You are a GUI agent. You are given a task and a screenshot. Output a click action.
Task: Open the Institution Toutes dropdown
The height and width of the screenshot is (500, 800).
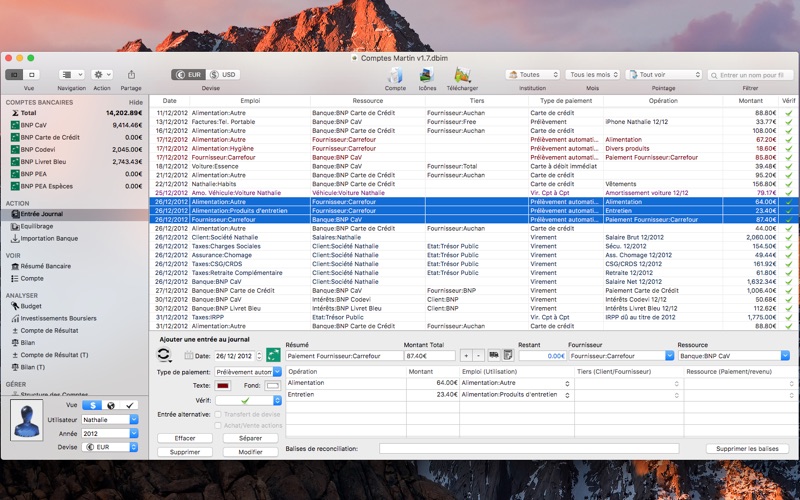coord(533,74)
